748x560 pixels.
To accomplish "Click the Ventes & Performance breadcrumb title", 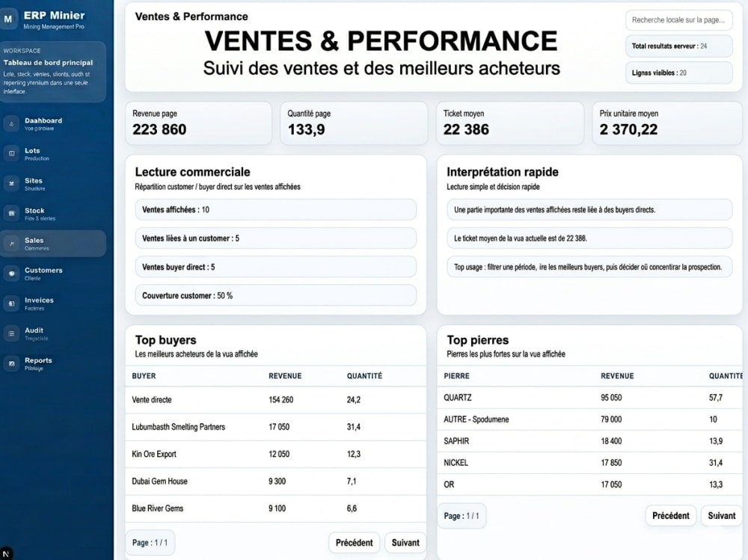I will 191,16.
